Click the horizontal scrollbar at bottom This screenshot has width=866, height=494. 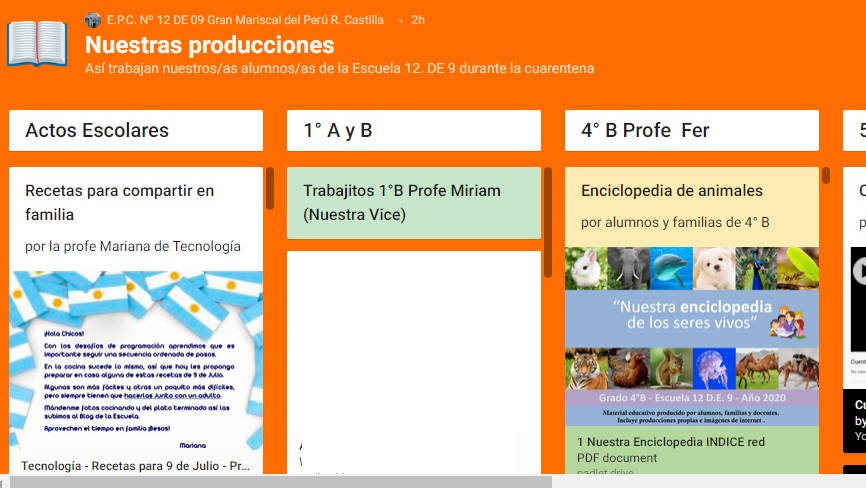[281, 482]
